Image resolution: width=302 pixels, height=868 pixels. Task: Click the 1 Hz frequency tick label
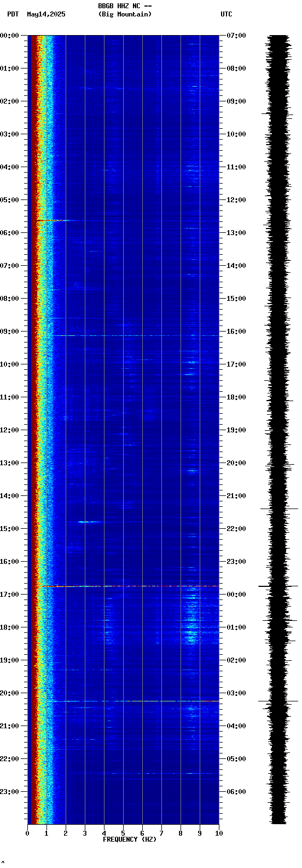[x=47, y=833]
